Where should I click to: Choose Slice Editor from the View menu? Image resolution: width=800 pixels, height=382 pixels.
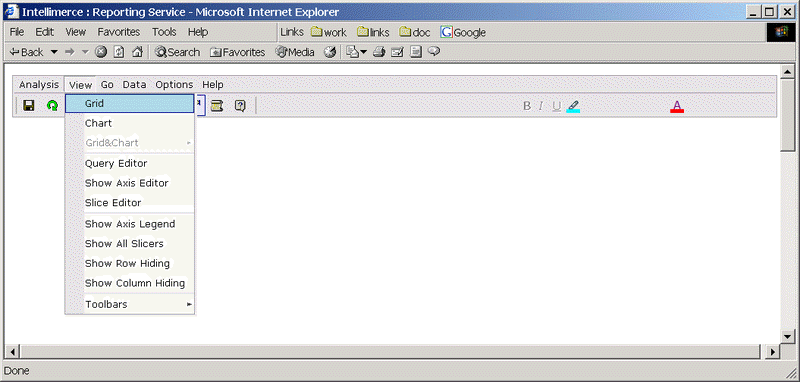pos(130,203)
